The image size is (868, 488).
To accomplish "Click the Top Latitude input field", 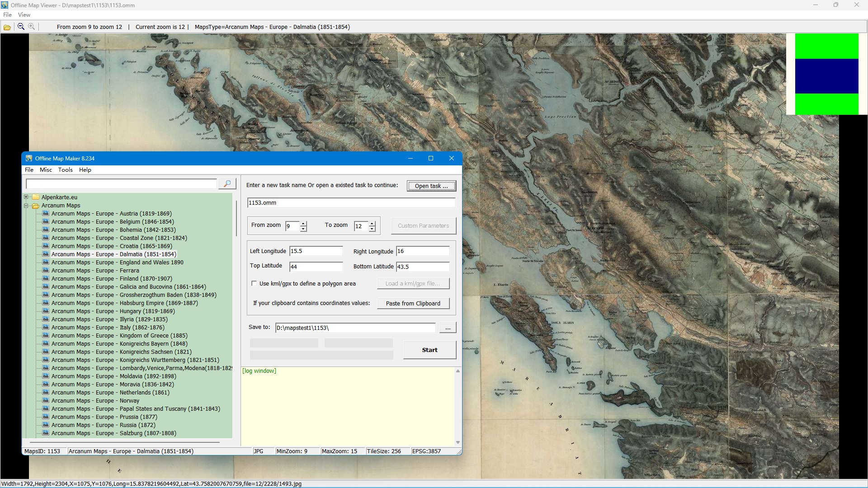I will 316,267.
